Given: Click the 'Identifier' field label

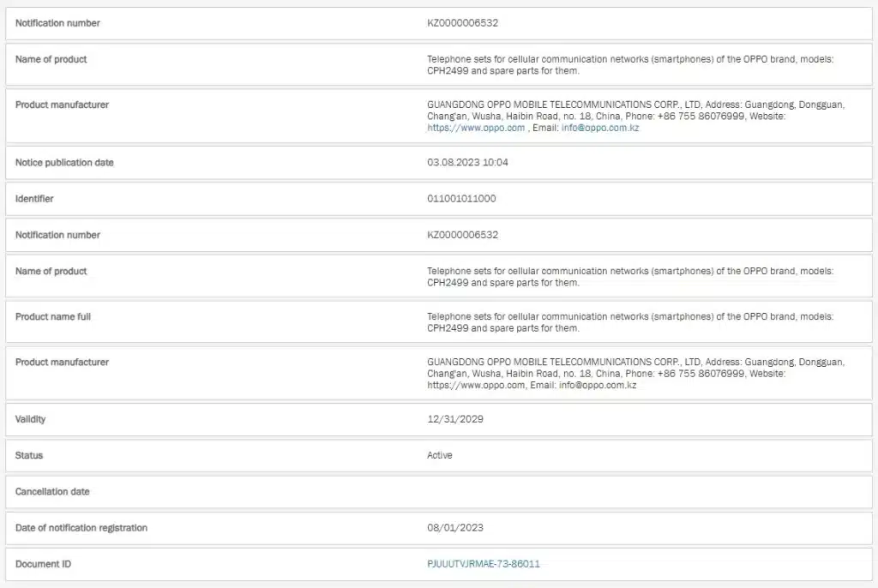Looking at the screenshot, I should tap(34, 199).
